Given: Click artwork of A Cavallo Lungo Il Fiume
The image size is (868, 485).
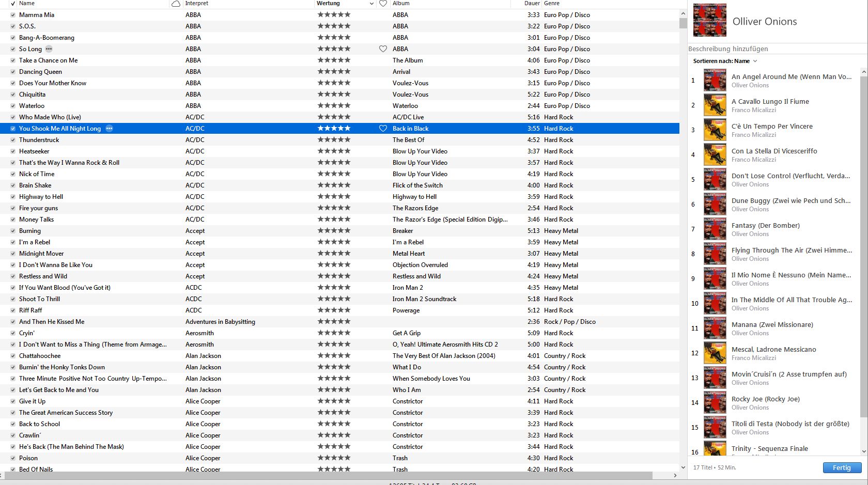Looking at the screenshot, I should click(x=715, y=105).
